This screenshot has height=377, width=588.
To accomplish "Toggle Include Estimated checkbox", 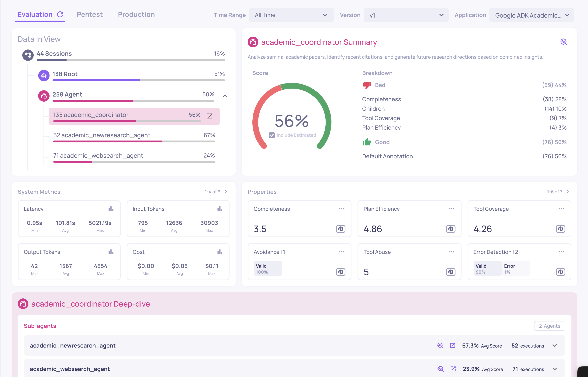I will pyautogui.click(x=272, y=135).
